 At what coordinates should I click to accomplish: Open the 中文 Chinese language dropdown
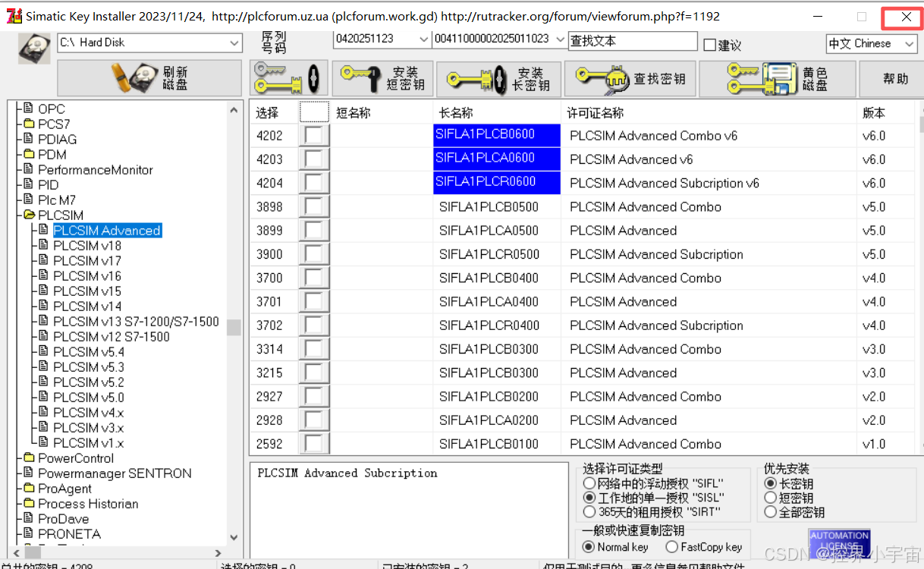tap(910, 44)
